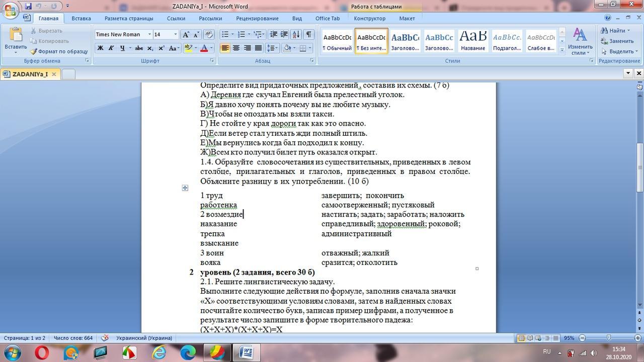Click the Заменить (Replace) button
Viewport: 644px width, 362px height.
(617, 41)
